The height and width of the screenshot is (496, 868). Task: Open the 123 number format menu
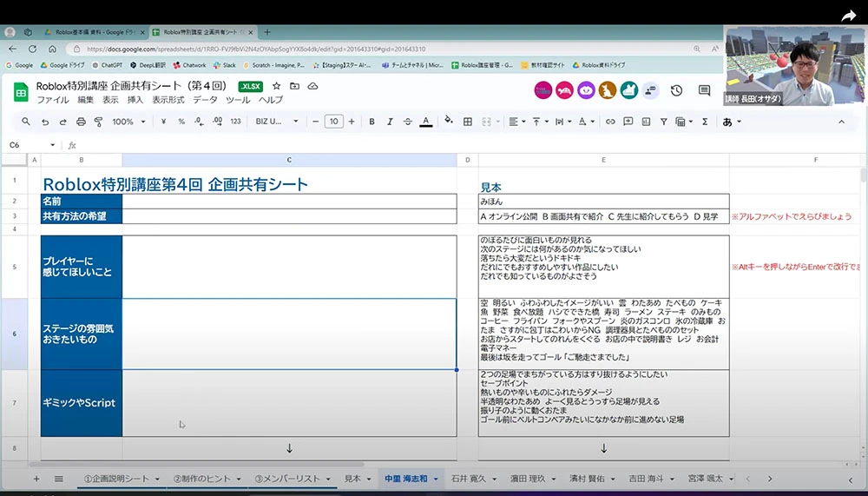(x=236, y=122)
